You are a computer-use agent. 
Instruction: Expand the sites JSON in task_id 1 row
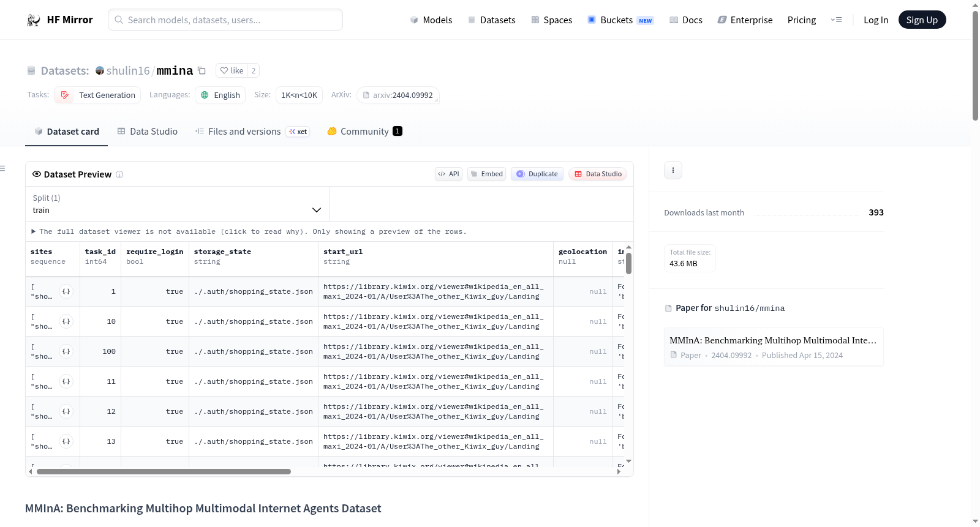(x=66, y=291)
